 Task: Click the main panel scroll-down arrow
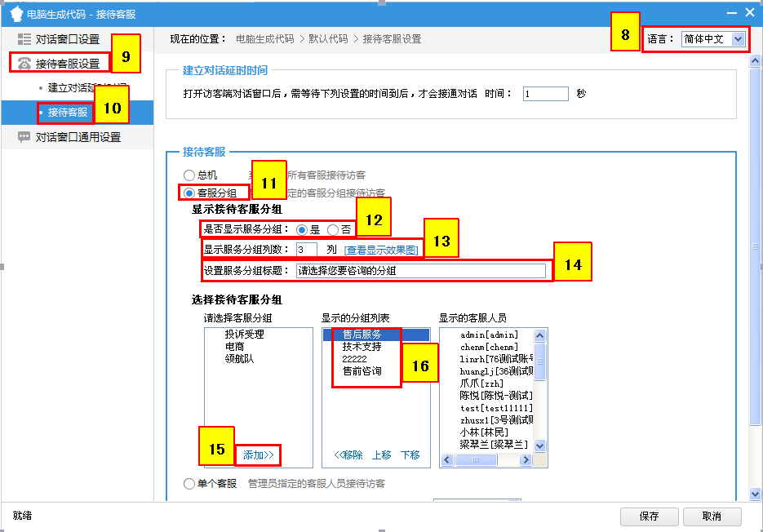756,494
